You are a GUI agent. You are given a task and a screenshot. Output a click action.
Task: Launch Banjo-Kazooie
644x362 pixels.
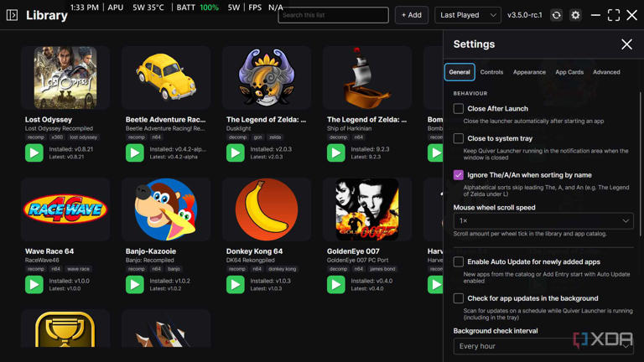click(135, 284)
